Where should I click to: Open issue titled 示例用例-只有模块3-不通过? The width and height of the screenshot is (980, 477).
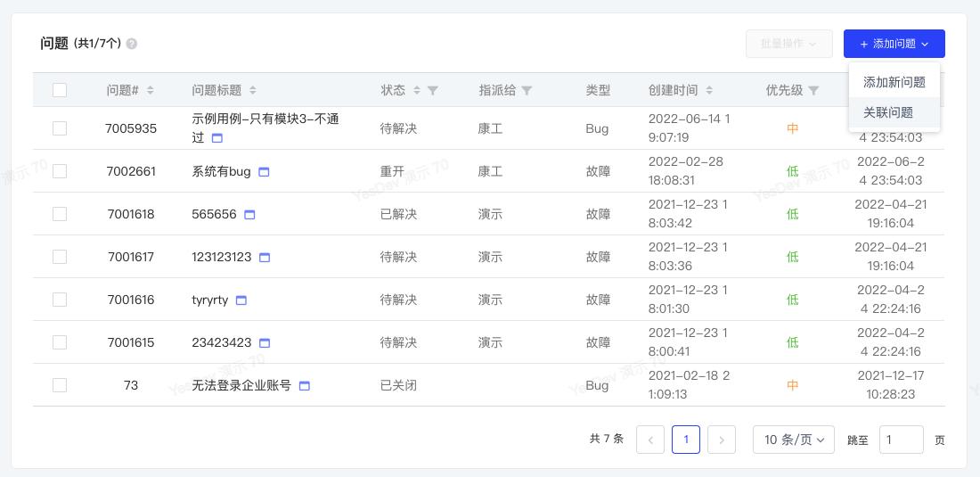click(x=265, y=128)
